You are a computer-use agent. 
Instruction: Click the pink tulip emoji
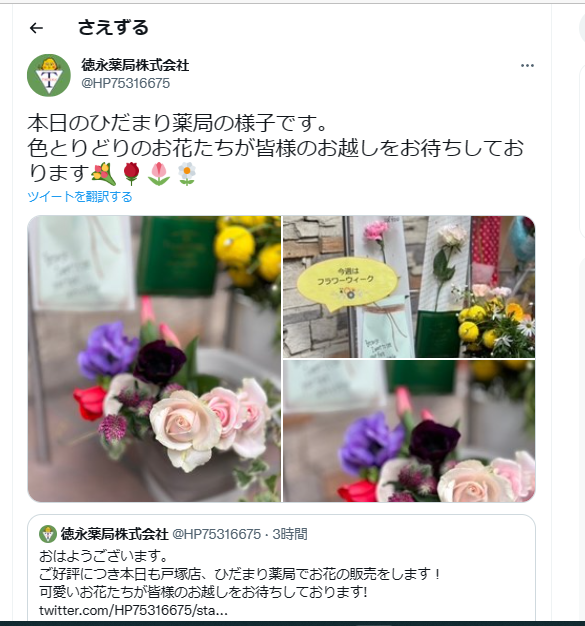click(159, 174)
